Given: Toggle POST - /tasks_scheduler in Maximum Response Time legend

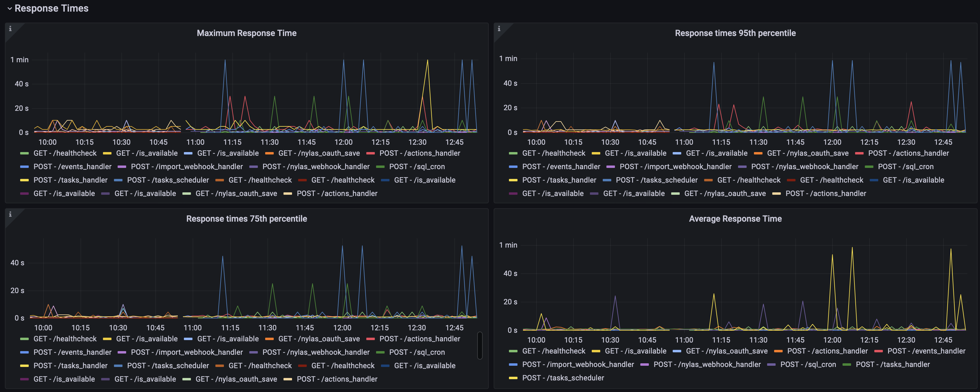Looking at the screenshot, I should 168,180.
